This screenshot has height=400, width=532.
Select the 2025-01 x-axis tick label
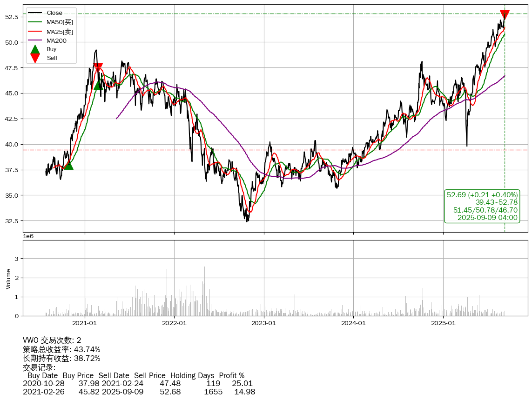tap(443, 323)
